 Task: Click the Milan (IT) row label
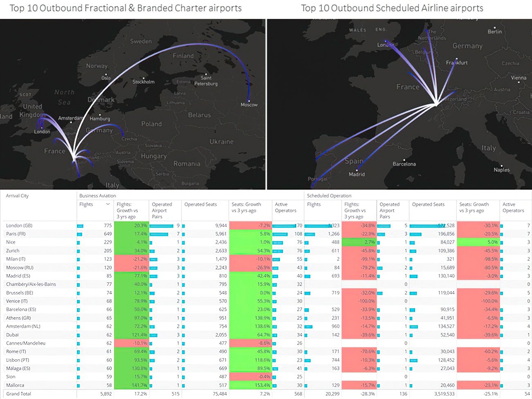click(x=16, y=259)
